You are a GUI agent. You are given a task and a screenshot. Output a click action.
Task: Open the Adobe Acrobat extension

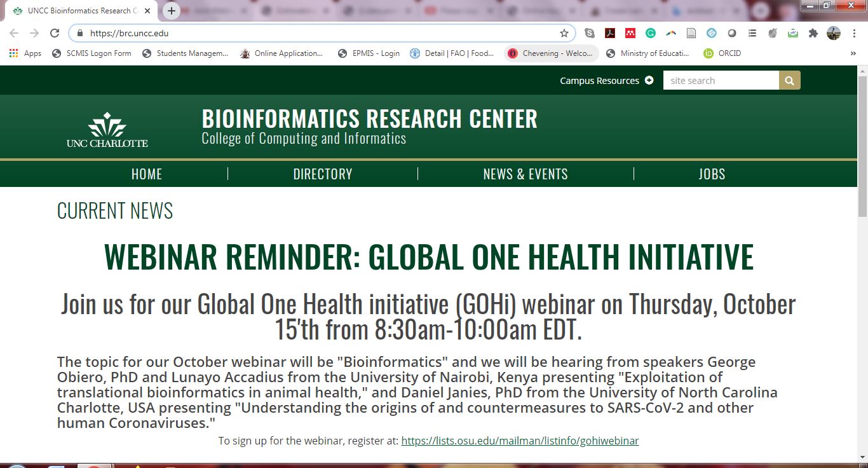coord(610,33)
